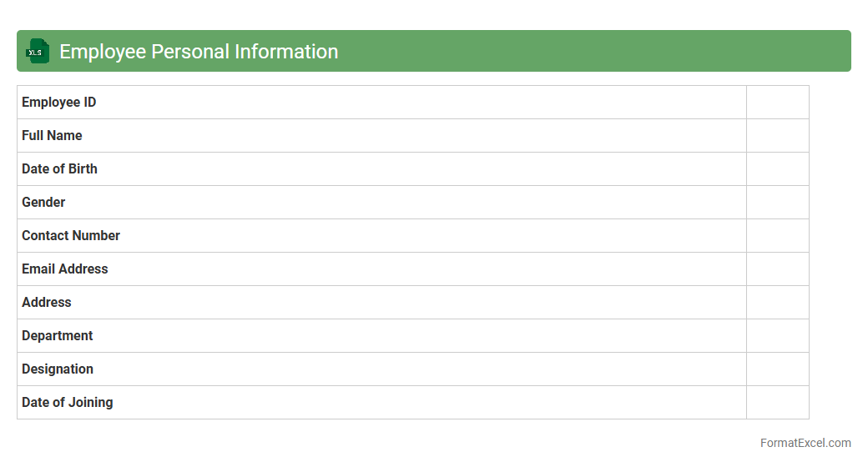Viewport: 868px width, 467px height.
Task: Click the empty field beside Employee ID
Action: tap(777, 103)
